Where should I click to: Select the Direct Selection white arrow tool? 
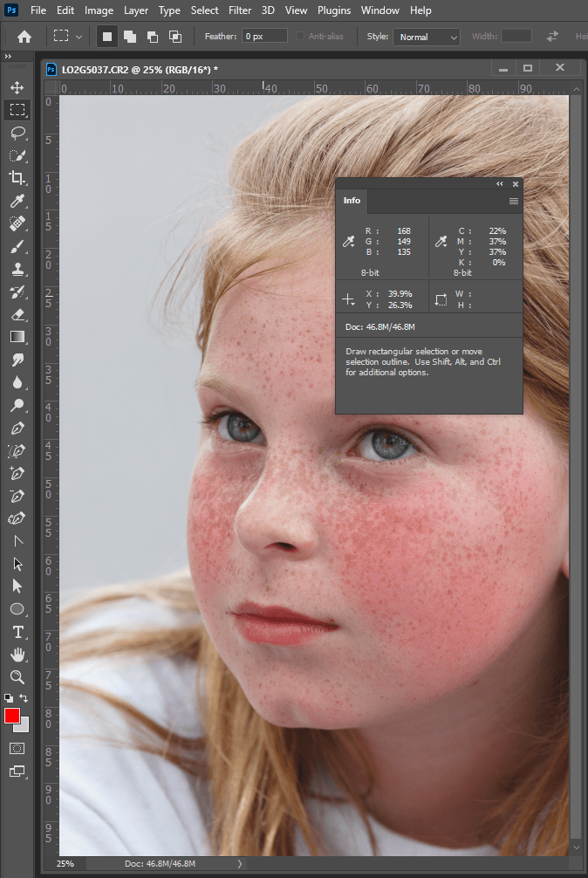[x=17, y=586]
